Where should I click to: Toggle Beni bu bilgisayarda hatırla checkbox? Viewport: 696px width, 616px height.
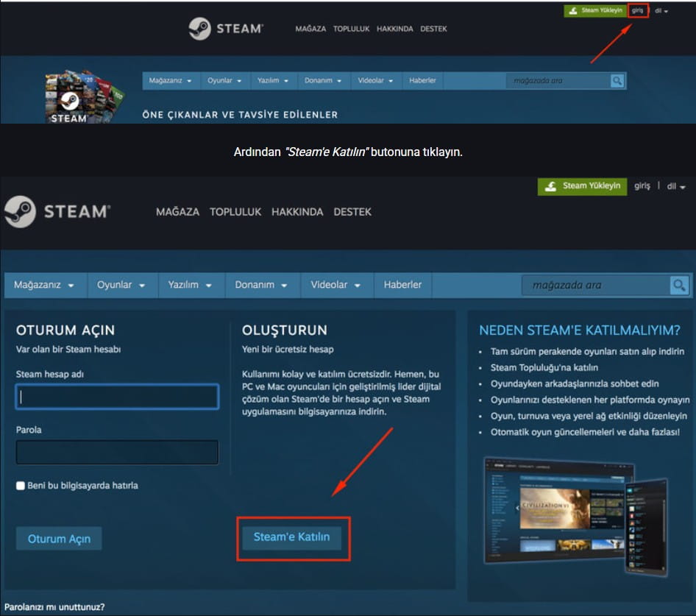(x=21, y=486)
